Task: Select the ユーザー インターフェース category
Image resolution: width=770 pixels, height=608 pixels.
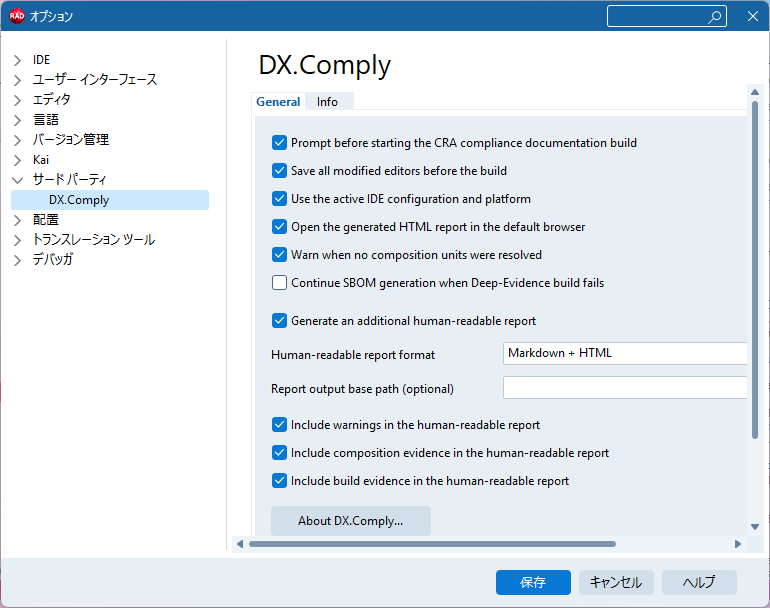Action: 95,80
